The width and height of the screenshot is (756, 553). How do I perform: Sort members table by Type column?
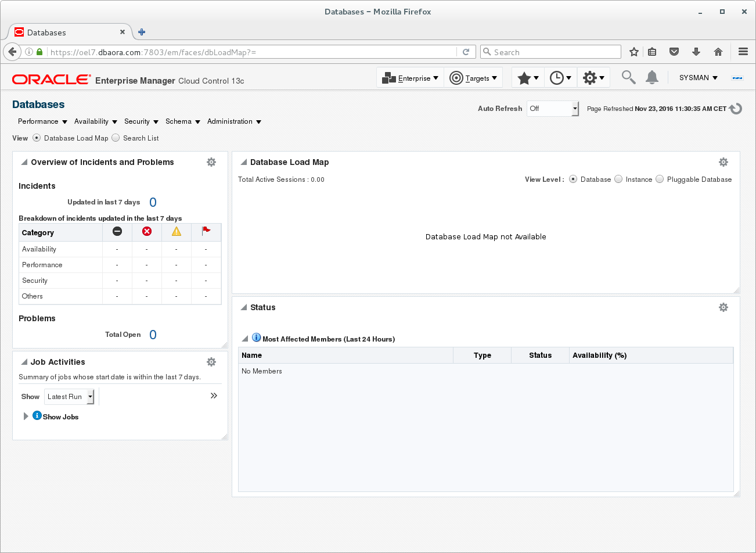point(482,355)
